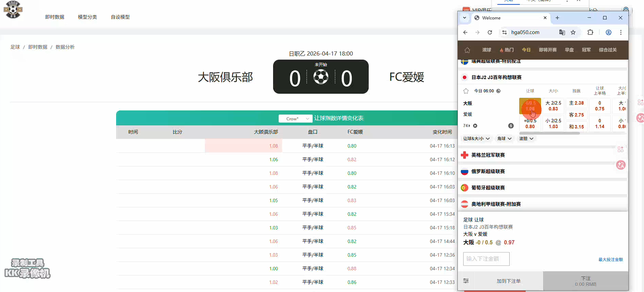Select the first-half handicap 0 1.14 odds
The height and width of the screenshot is (292, 644).
[600, 123]
